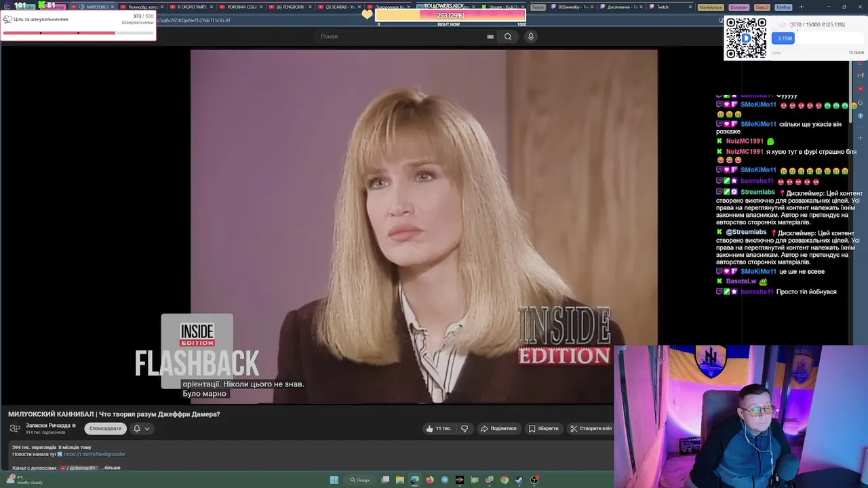Open on-screen keyboard icon in search box

(x=490, y=37)
